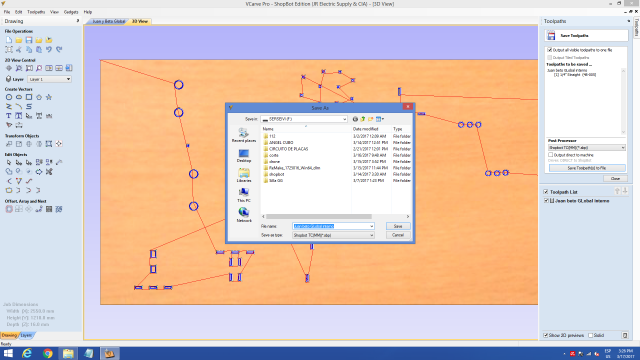Screen dimensions: 640x360
Task: Toggle Show 2D previews checkbox
Action: [546, 336]
